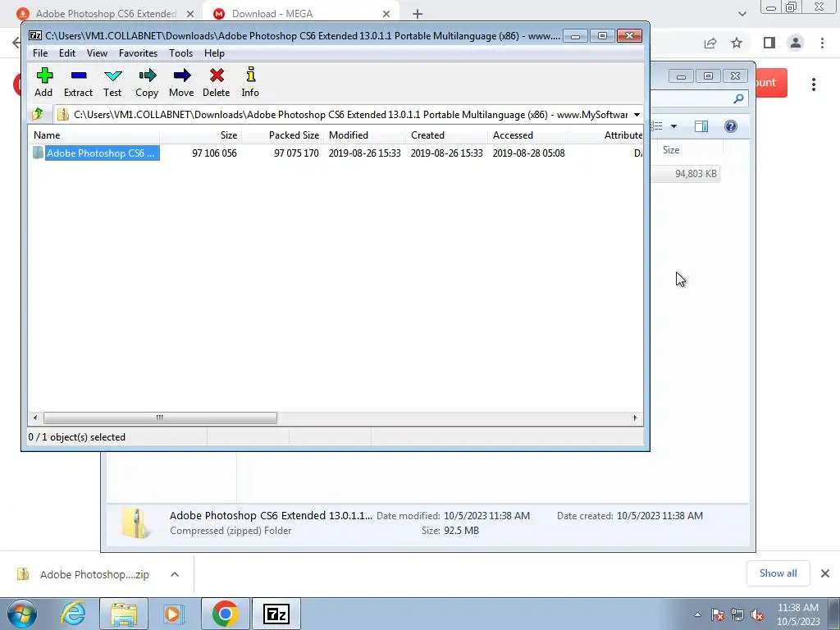This screenshot has height=630, width=840.
Task: Toggle the Chrome side panel icon
Action: click(769, 43)
